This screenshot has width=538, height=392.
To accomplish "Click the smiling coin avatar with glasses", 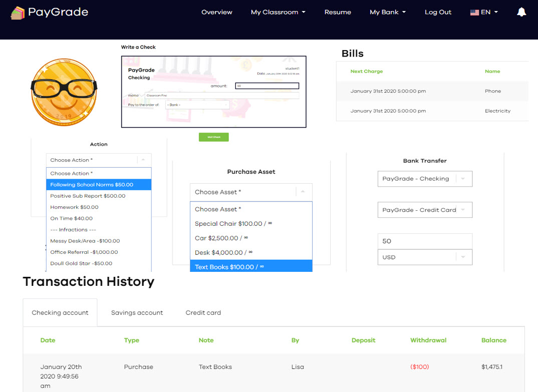I will (x=64, y=92).
